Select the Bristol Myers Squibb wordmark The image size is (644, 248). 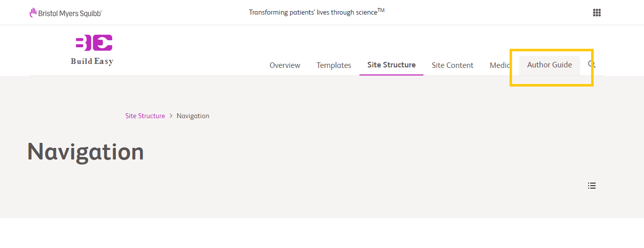[70, 13]
